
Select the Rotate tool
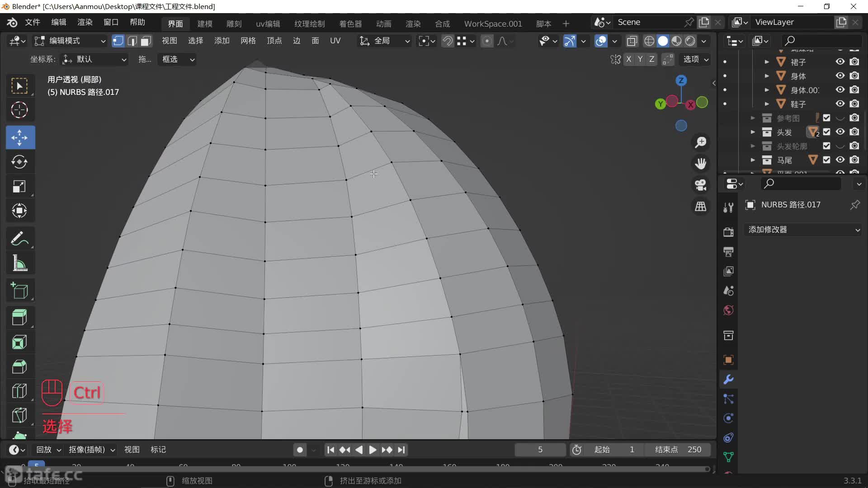pyautogui.click(x=19, y=162)
